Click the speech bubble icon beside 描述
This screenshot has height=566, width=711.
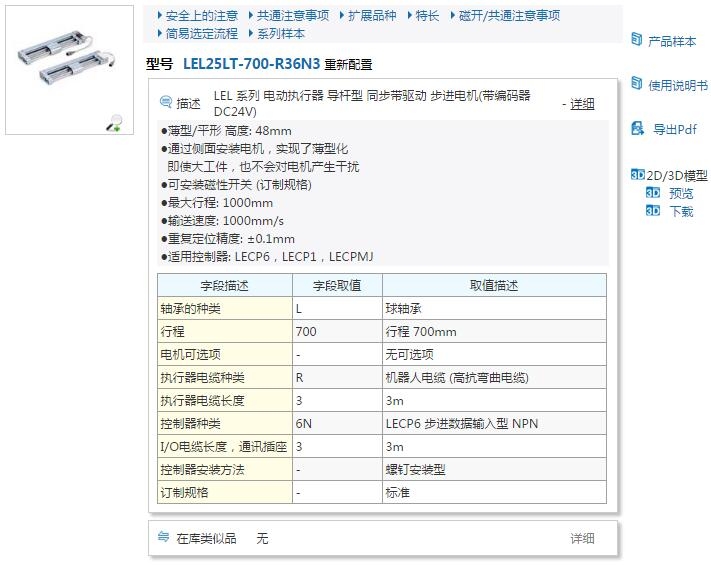click(x=166, y=103)
